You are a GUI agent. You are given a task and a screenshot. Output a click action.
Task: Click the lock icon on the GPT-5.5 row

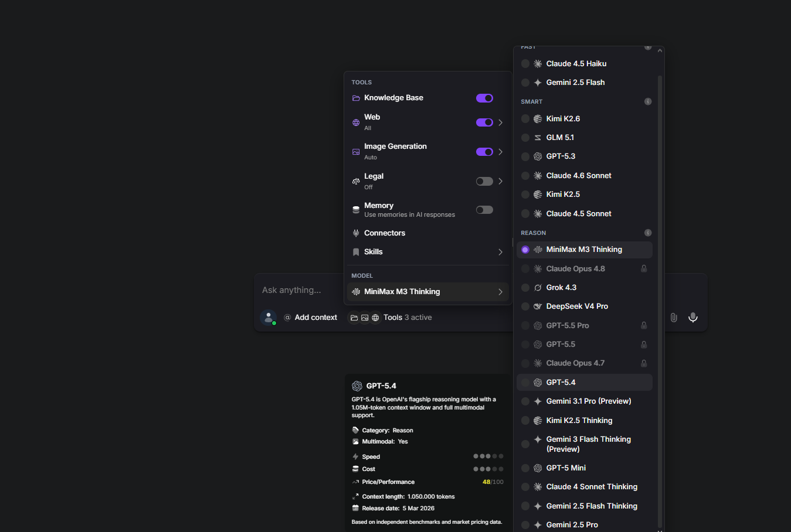[x=644, y=345]
